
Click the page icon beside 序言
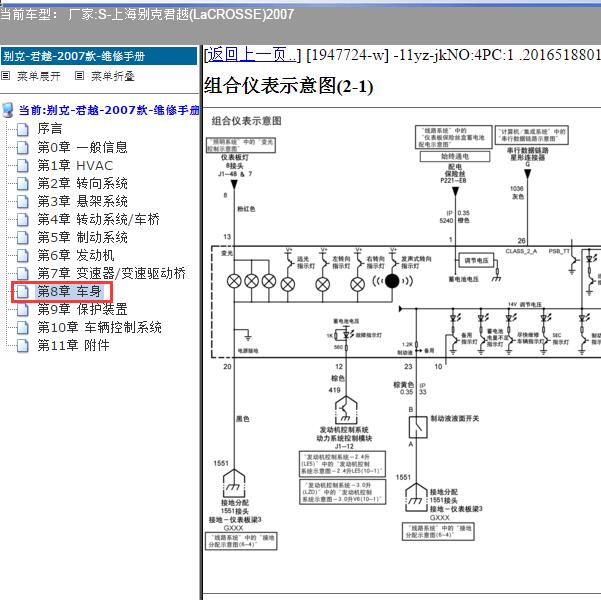pos(23,130)
